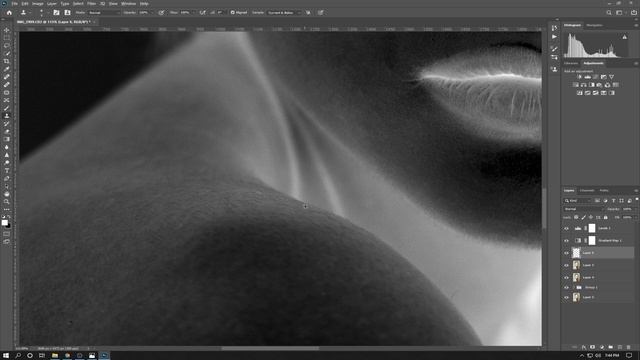Open the Photoshop search icon
The width and height of the screenshot is (640, 360).
tap(609, 13)
